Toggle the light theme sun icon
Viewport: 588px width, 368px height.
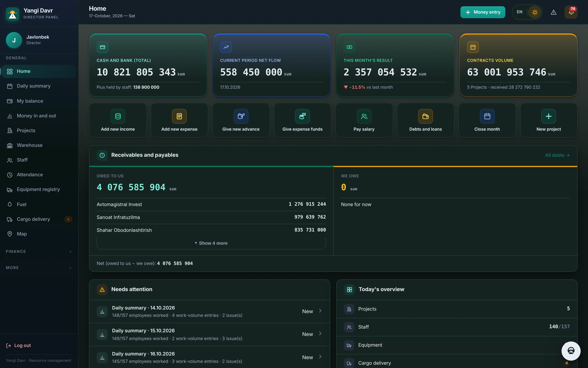[535, 12]
